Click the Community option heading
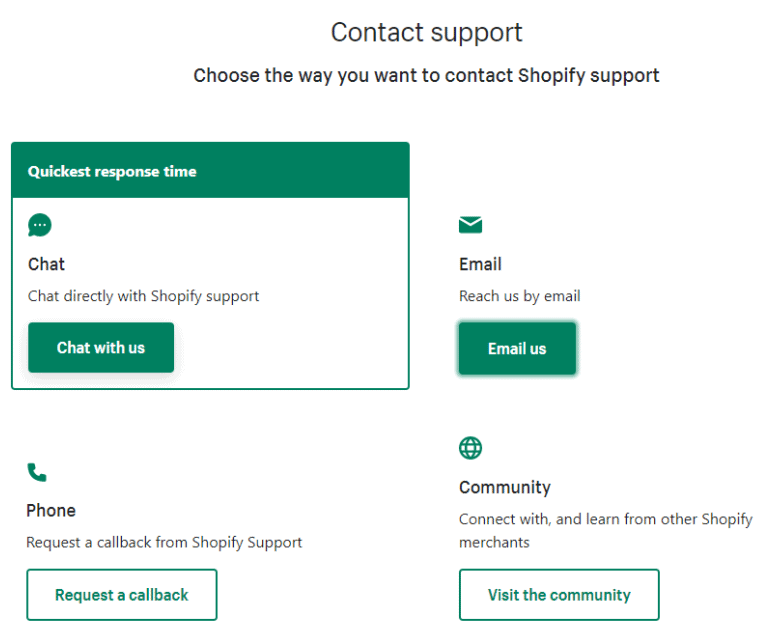The height and width of the screenshot is (633, 765). (505, 487)
